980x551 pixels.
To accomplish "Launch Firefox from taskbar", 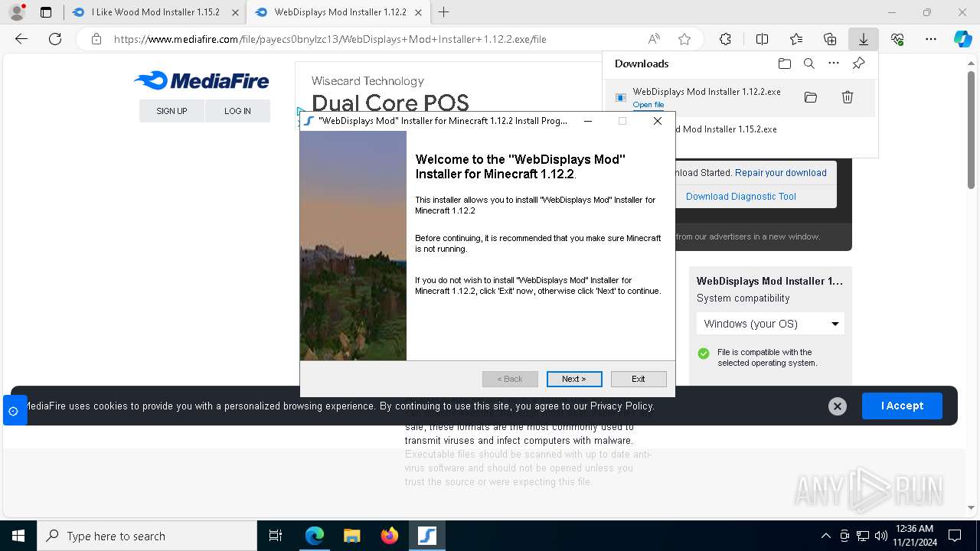I will (x=389, y=536).
